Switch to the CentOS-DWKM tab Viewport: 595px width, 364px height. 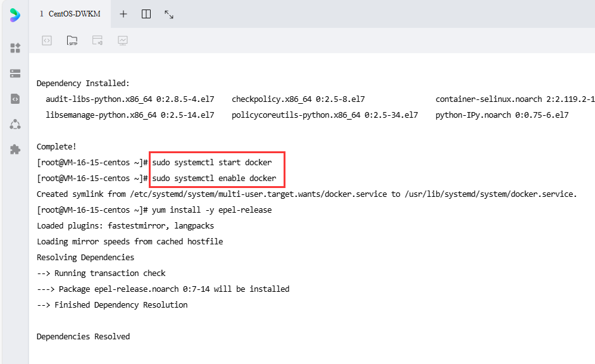pyautogui.click(x=70, y=14)
